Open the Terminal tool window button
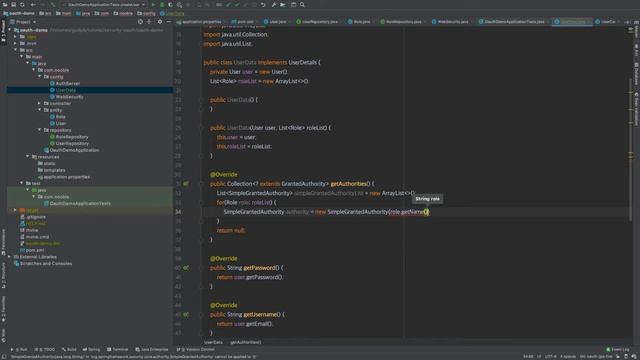Screen dimensions: 640x360 (118, 349)
